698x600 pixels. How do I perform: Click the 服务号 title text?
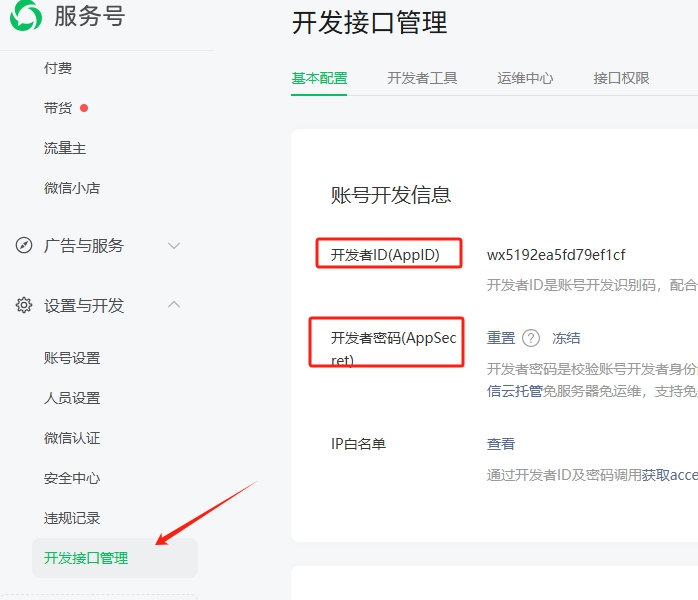[89, 16]
